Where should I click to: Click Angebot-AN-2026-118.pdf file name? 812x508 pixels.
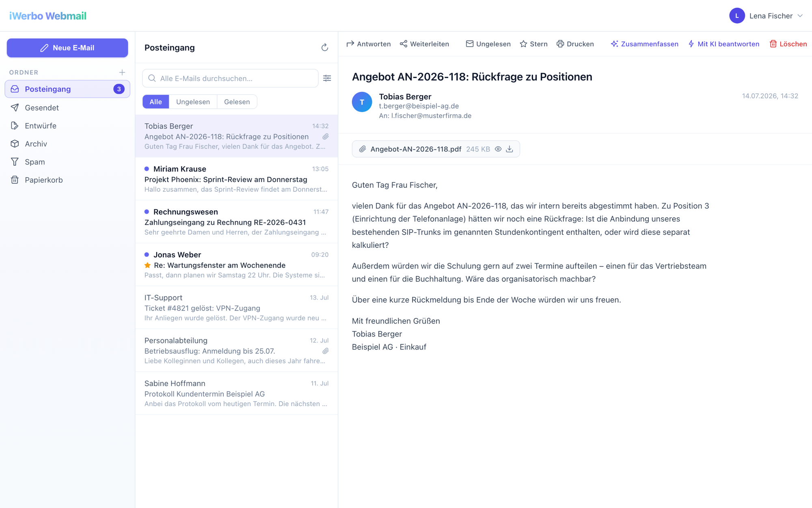click(416, 149)
